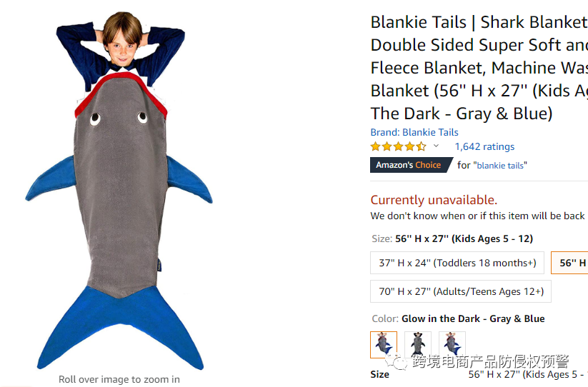Choose the third shark color swatch
The image size is (588, 387).
point(452,344)
